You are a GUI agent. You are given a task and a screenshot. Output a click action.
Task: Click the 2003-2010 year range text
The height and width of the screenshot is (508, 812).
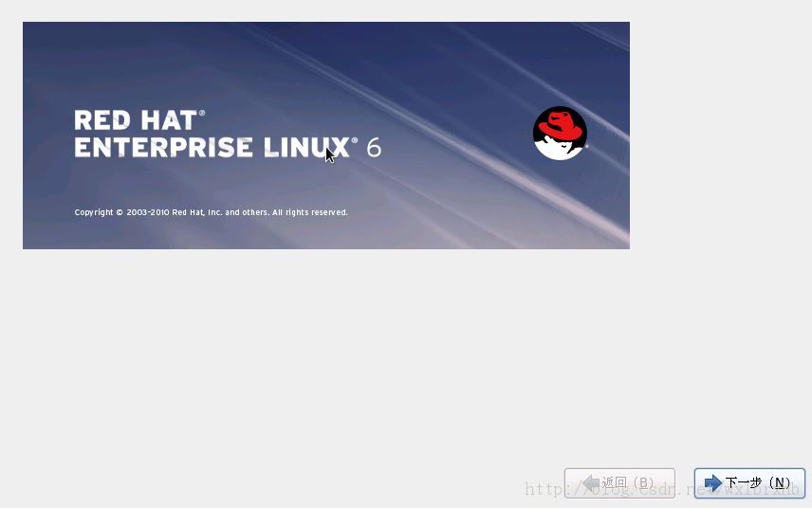148,212
